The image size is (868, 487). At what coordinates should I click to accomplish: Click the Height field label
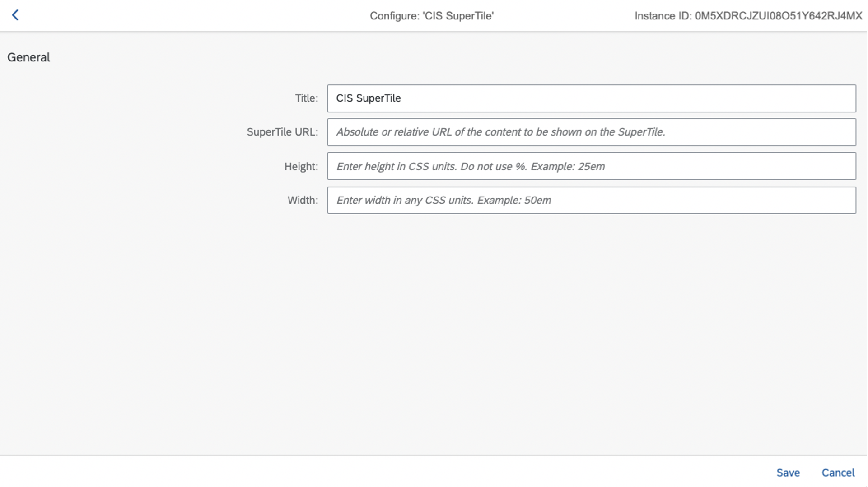pyautogui.click(x=301, y=166)
